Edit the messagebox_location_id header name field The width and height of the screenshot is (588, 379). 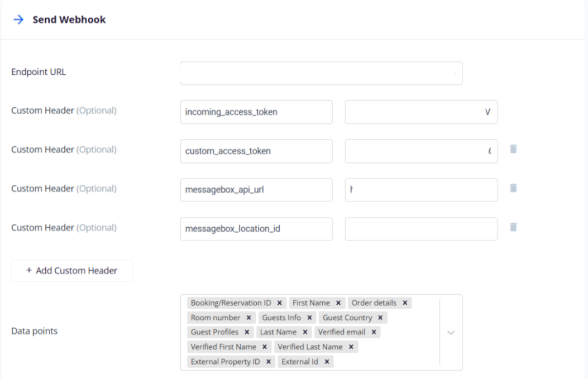coord(256,229)
